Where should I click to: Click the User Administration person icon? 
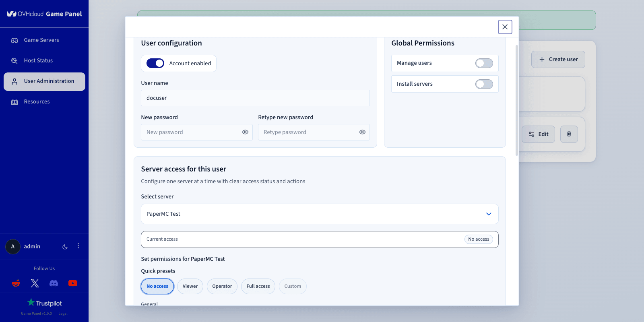click(14, 81)
